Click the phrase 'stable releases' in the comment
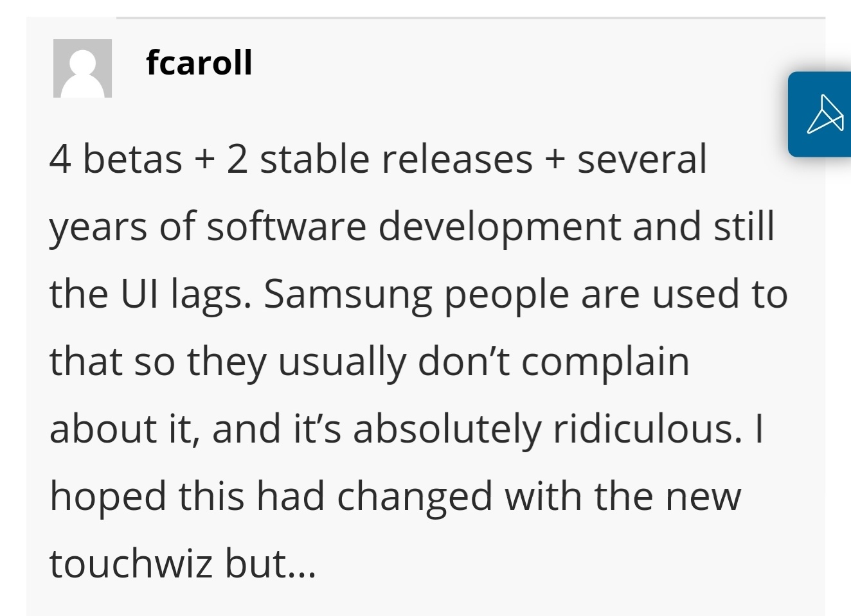851x616 pixels. [x=396, y=159]
